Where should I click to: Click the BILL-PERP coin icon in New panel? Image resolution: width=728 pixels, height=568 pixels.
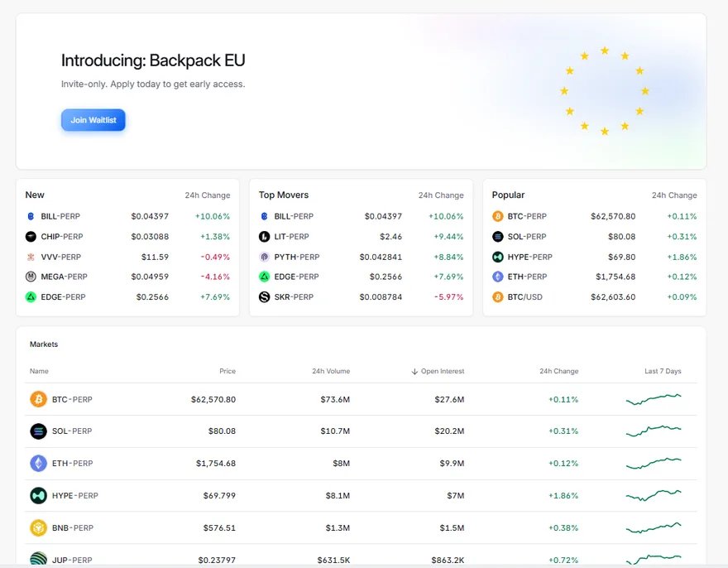(31, 216)
